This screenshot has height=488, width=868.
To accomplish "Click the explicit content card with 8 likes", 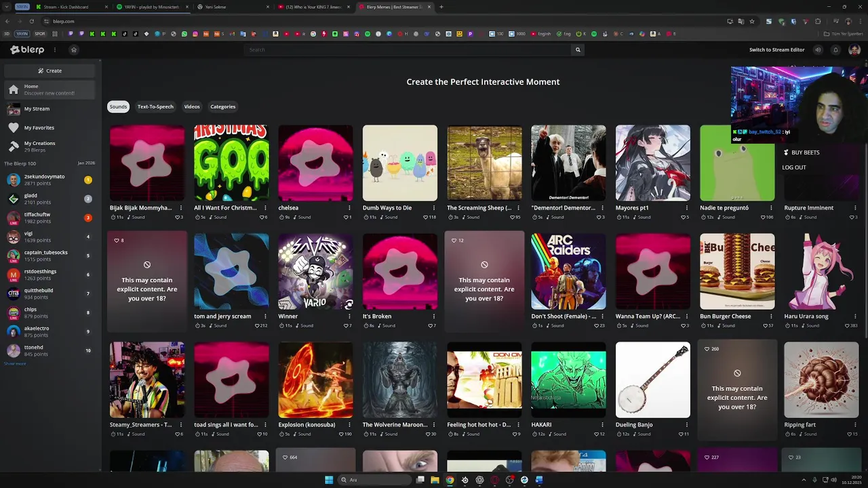I will coord(147,281).
